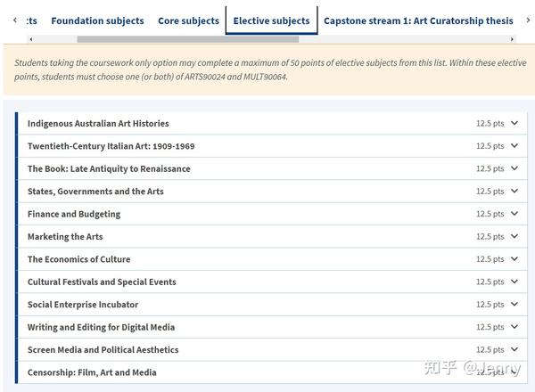Expand The Economics of Culture chevron
Screen dimensions: 535x392
coord(514,259)
